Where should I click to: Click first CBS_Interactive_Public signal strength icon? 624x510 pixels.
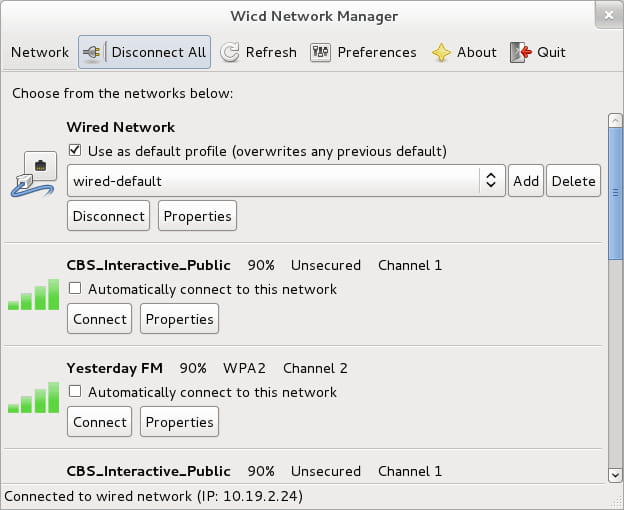[x=34, y=294]
